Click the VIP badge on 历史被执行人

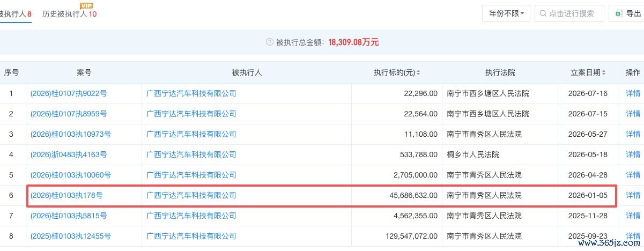point(86,5)
